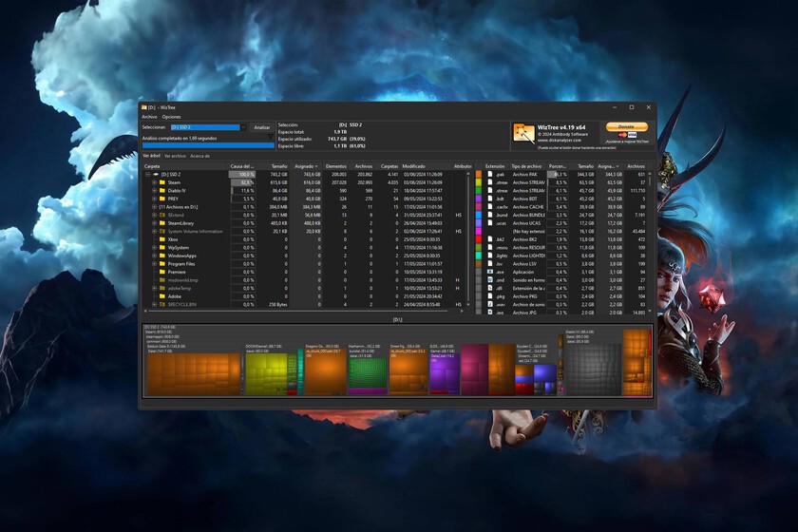Switch to the Ver archivo tab
The width and height of the screenshot is (798, 532).
tap(175, 156)
